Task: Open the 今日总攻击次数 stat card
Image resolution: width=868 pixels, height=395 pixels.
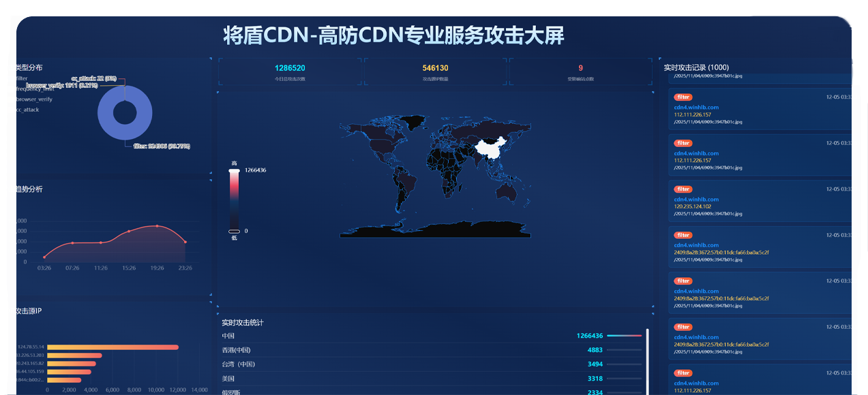Action: (290, 72)
